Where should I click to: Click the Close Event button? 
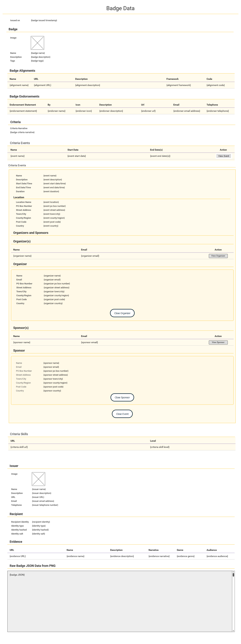pos(122,414)
